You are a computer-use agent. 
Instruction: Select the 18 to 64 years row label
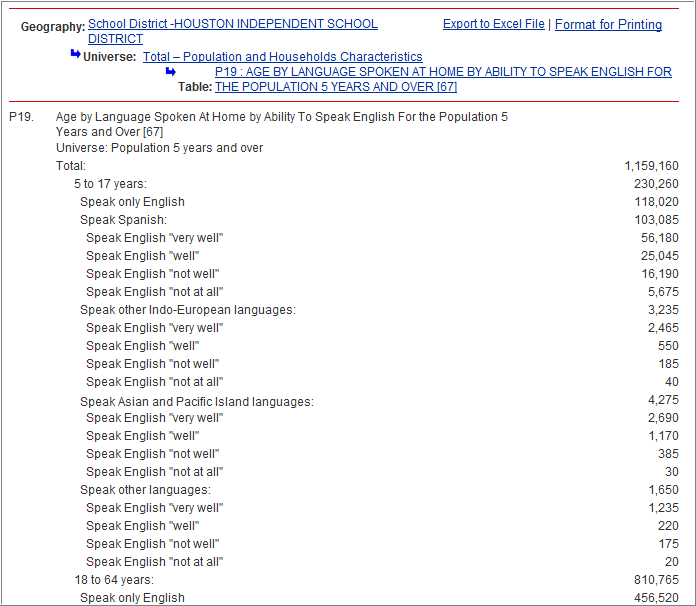point(114,580)
